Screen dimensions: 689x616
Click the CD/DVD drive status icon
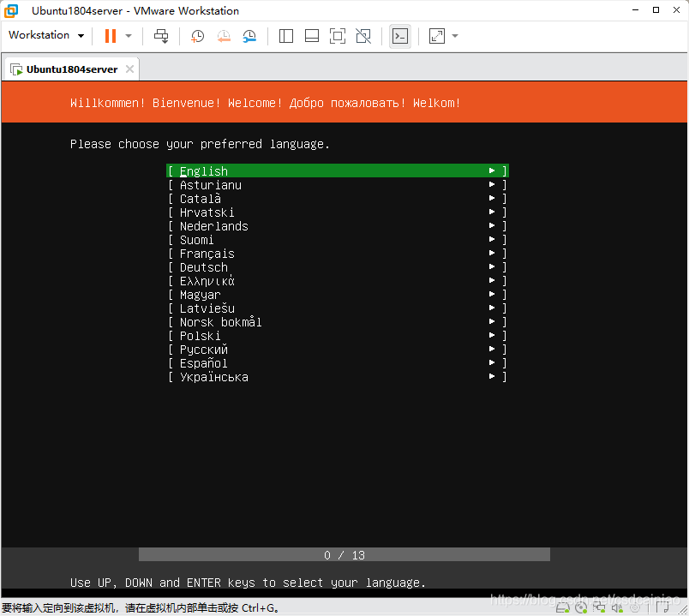pos(581,608)
